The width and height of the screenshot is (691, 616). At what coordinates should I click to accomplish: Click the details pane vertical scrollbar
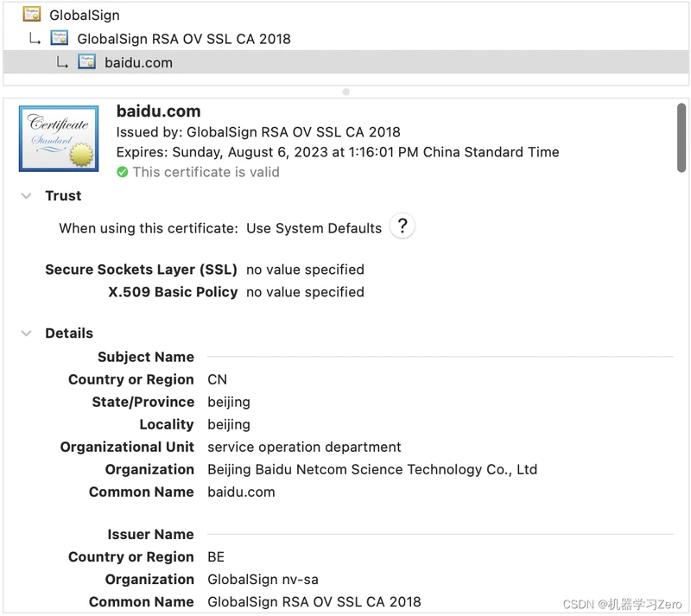click(x=681, y=137)
